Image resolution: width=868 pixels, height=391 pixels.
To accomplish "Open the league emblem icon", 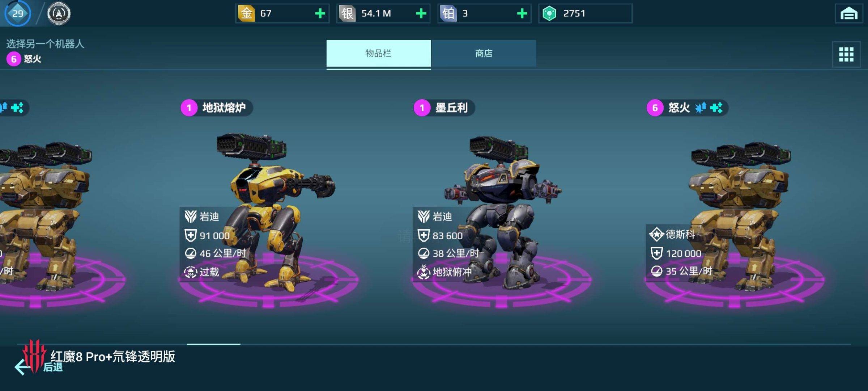I will (x=59, y=14).
